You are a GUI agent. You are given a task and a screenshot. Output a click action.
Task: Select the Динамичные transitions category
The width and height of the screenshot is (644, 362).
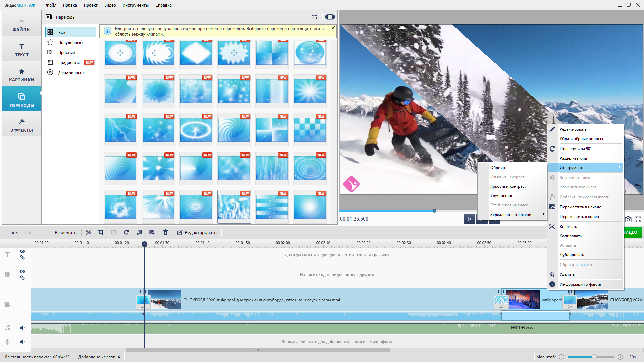pyautogui.click(x=70, y=72)
